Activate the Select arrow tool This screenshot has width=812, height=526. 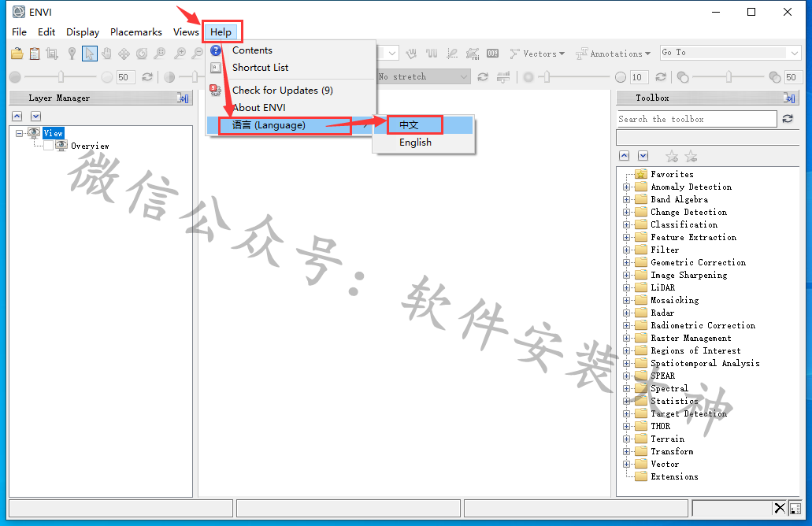[90, 54]
